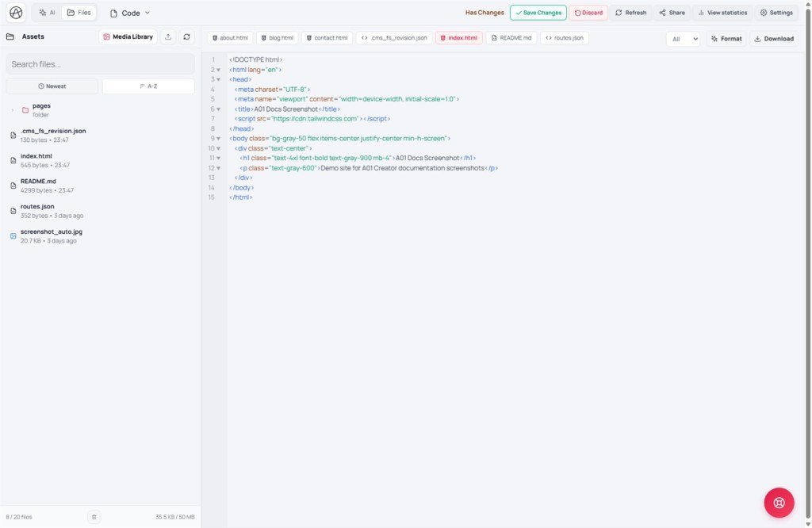
Task: Switch to the AI mode tab
Action: 47,13
